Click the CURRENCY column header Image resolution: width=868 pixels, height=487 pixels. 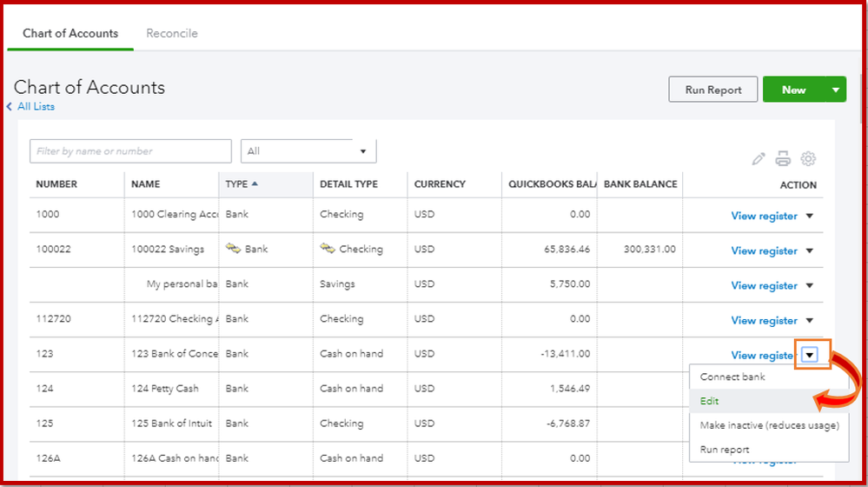[440, 184]
